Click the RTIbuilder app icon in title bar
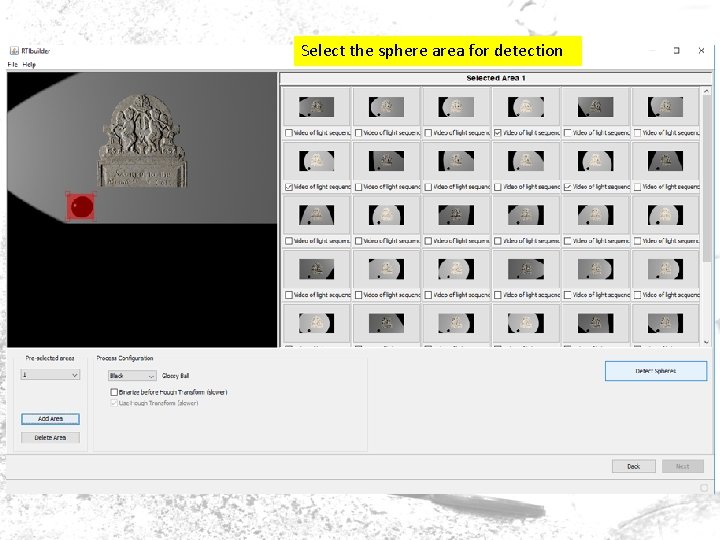The image size is (720, 540). [14, 51]
